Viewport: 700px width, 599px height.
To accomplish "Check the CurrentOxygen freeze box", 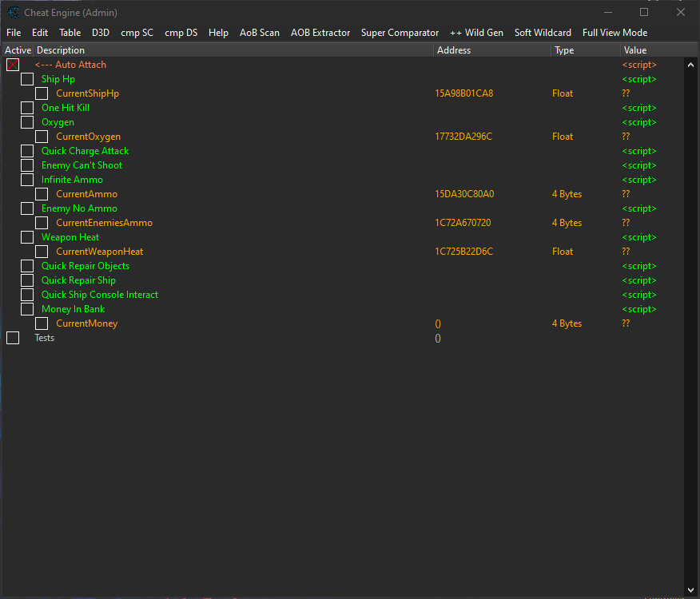I will pyautogui.click(x=42, y=137).
